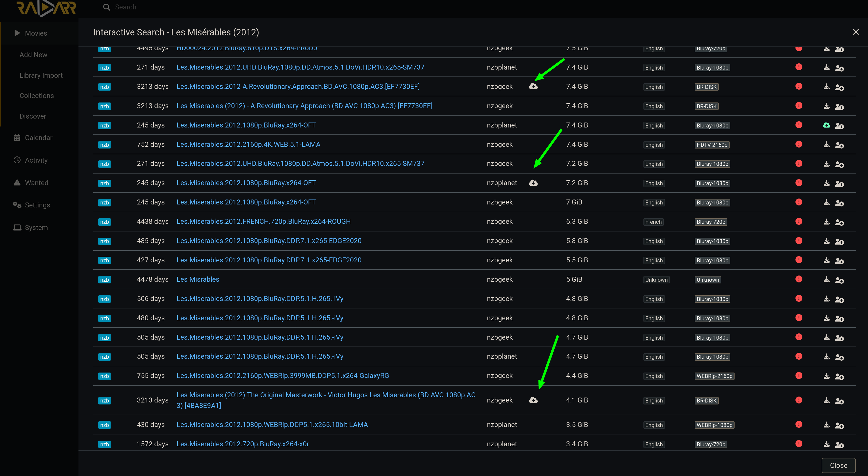
Task: Open Settings from the sidebar
Action: [x=37, y=205]
